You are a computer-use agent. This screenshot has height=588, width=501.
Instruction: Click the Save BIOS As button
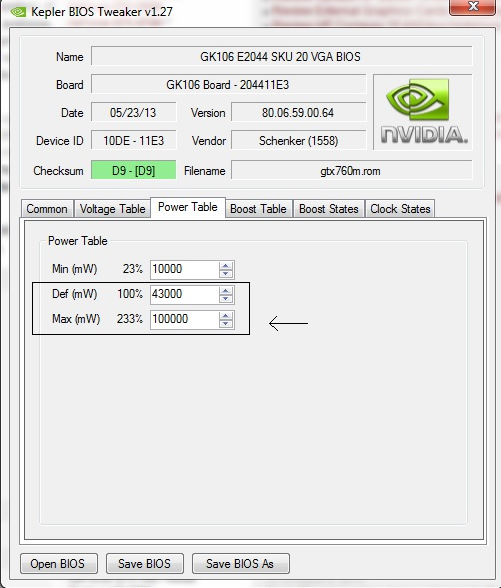click(240, 563)
